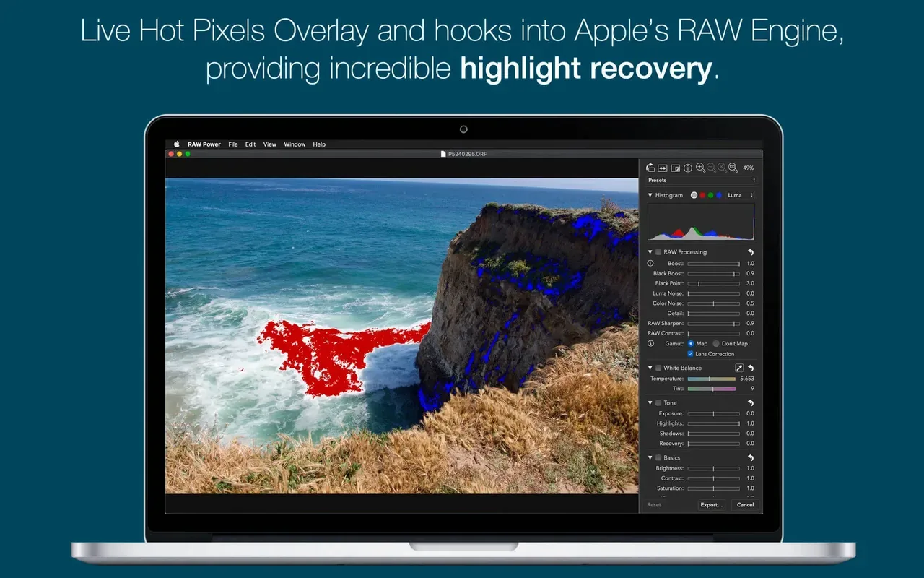Viewport: 924px width, 578px height.
Task: Collapse the Histogram section
Action: 650,195
